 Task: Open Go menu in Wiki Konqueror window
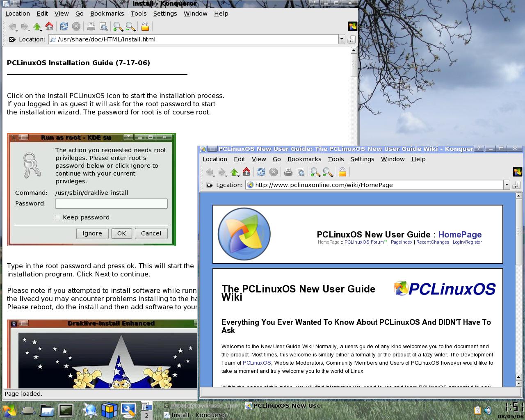tap(277, 159)
